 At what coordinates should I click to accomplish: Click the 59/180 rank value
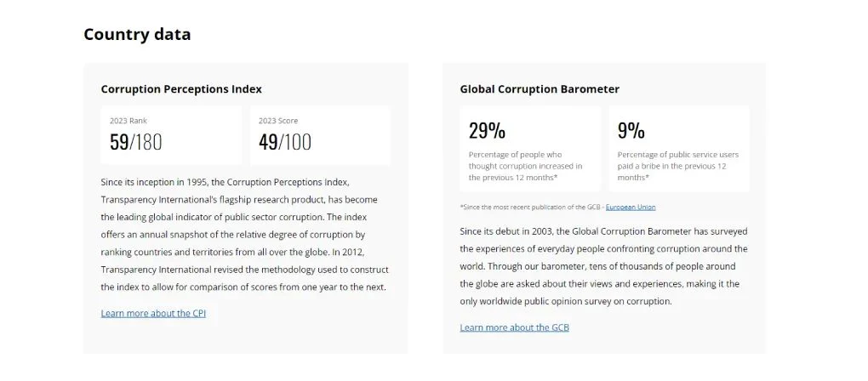click(x=136, y=142)
